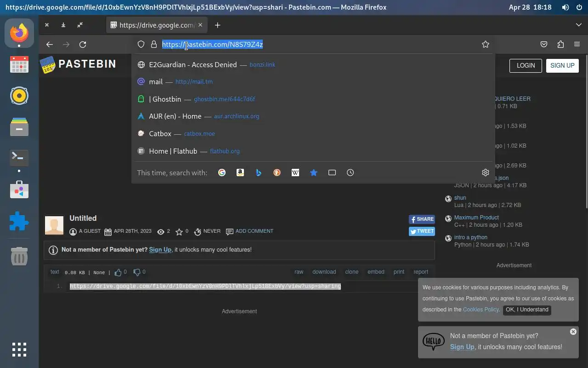Download the paste

(x=324, y=272)
